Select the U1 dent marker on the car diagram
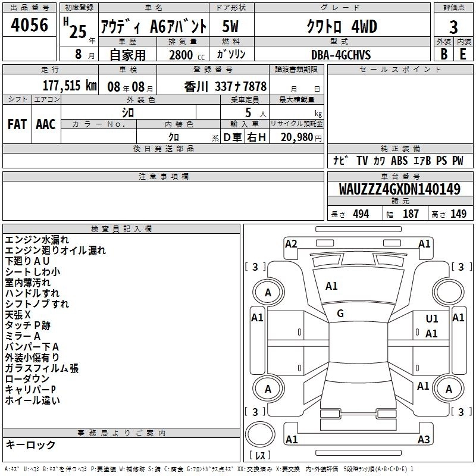The height and width of the screenshot is (476, 476). 431,320
